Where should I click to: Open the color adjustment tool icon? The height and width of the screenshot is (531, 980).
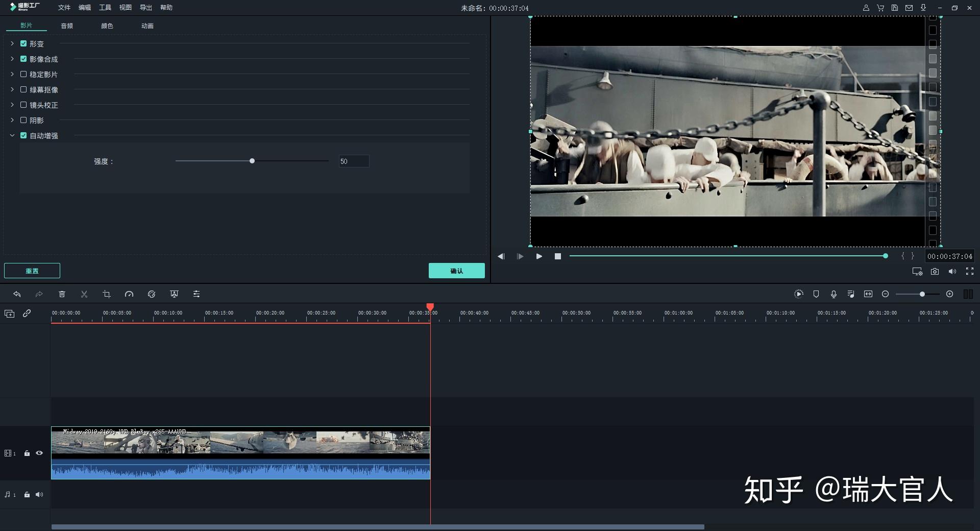(x=152, y=294)
